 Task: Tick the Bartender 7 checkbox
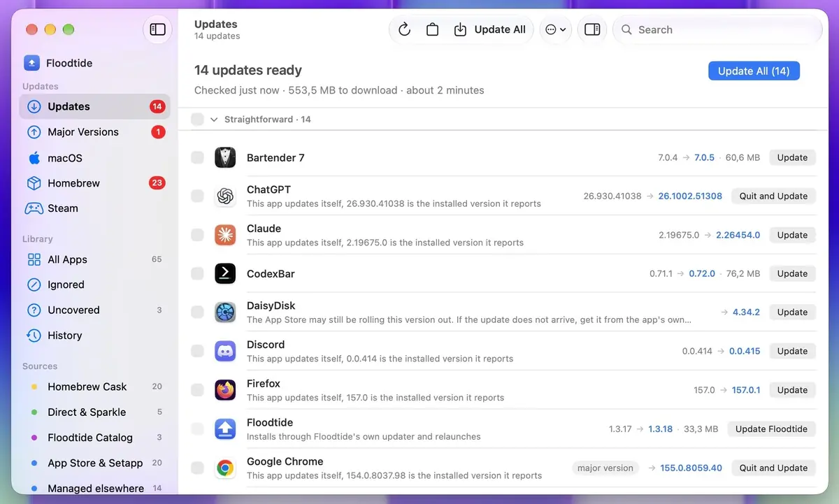pos(197,157)
